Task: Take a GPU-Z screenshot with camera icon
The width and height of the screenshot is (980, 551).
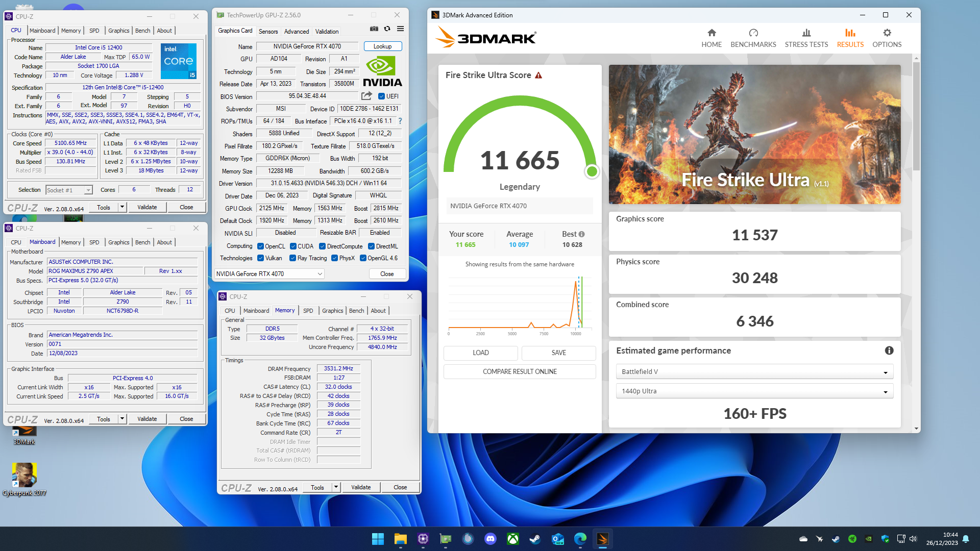Action: point(374,29)
